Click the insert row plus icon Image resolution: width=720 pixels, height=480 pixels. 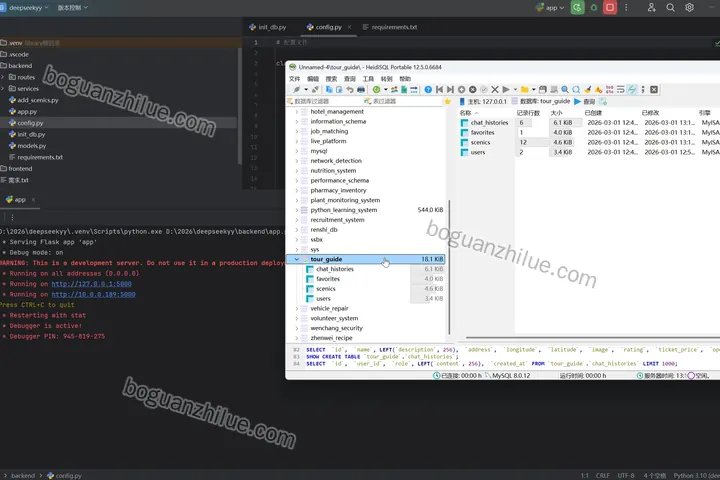(461, 90)
